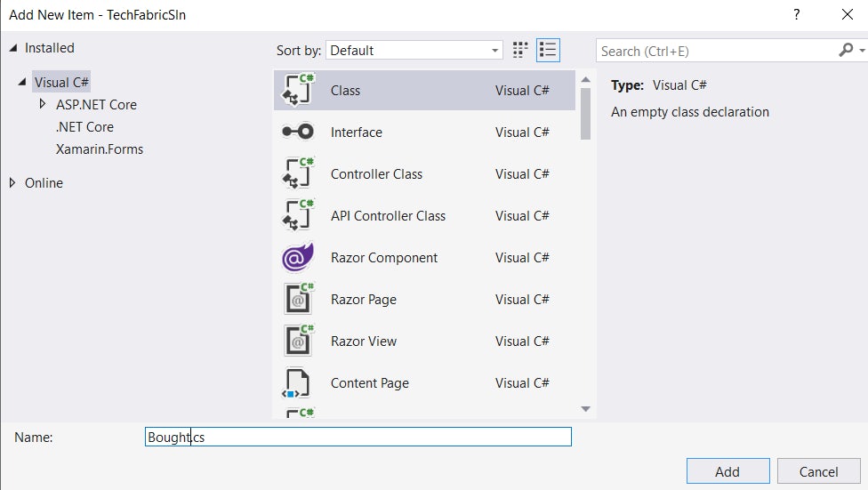868x490 pixels.
Task: Choose the Controller Class icon
Action: [x=299, y=173]
